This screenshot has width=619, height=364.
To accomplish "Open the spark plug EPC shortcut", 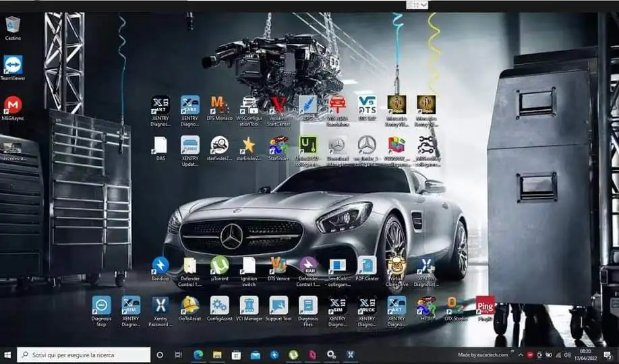I will tap(308, 108).
